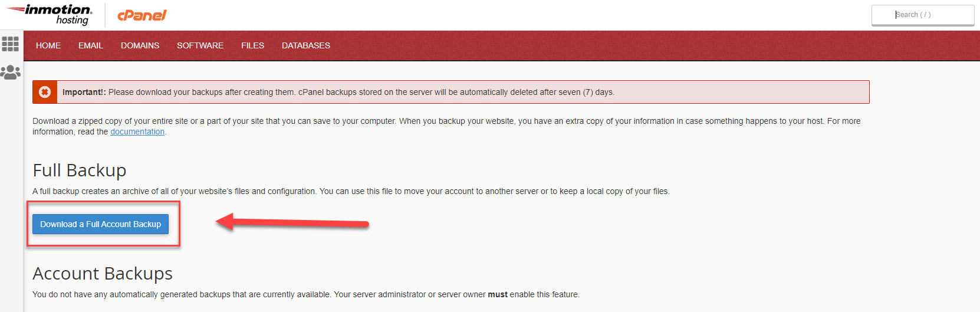Click the user manager people icon
The height and width of the screenshot is (312, 980).
click(11, 72)
